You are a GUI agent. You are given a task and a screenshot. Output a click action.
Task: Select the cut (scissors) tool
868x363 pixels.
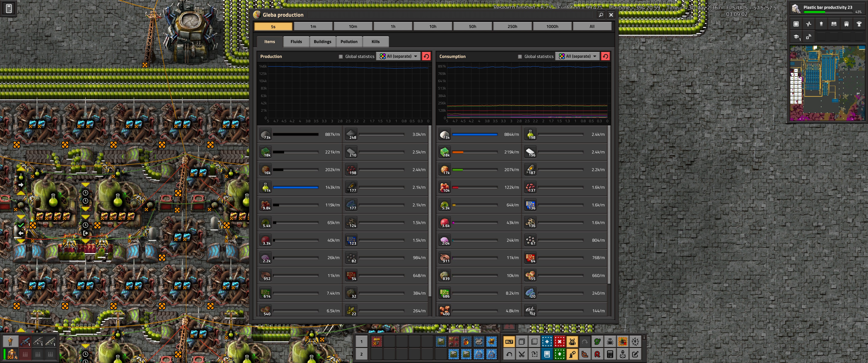pyautogui.click(x=522, y=354)
